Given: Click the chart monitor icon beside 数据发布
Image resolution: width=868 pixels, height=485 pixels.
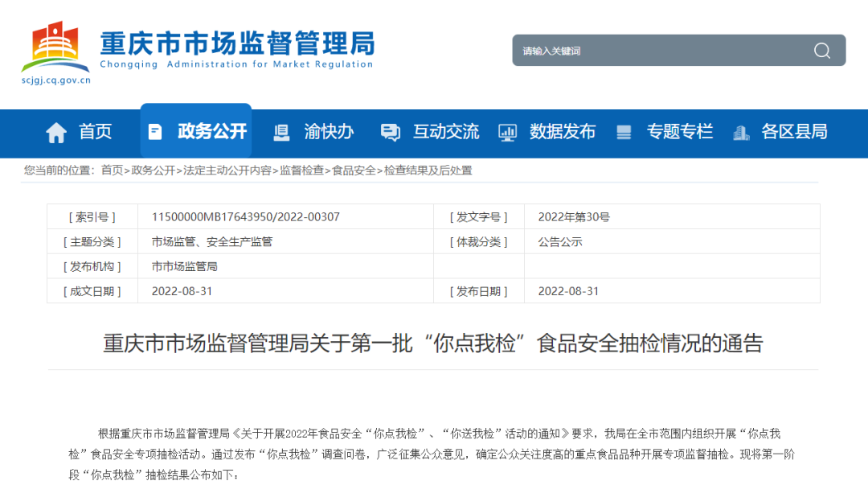Looking at the screenshot, I should point(507,133).
